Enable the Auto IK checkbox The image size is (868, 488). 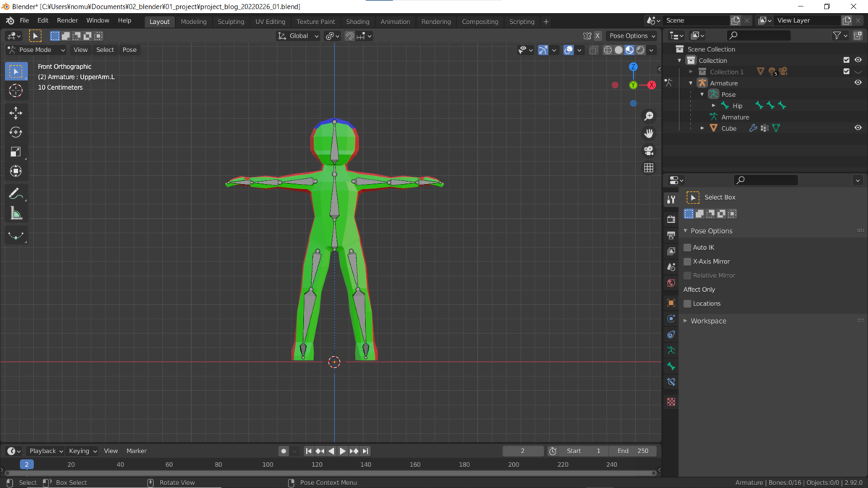tap(688, 248)
